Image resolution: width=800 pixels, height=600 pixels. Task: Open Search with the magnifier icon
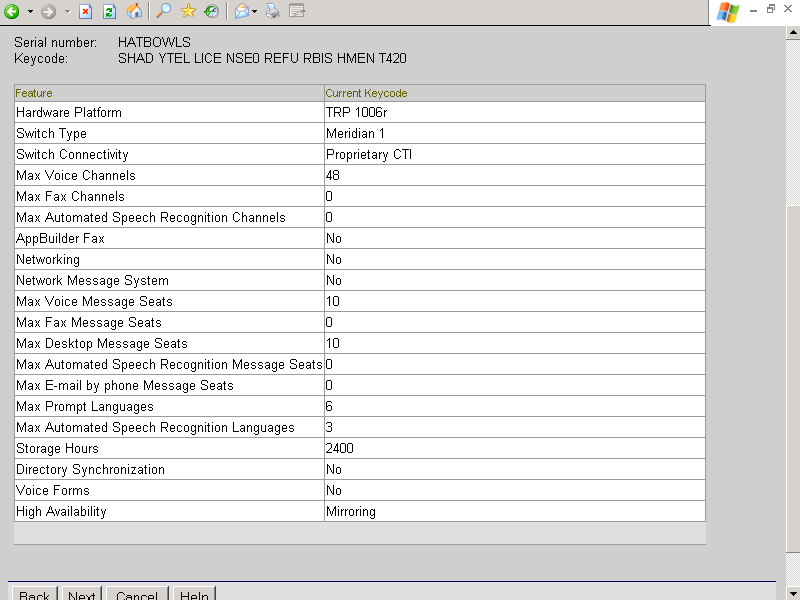[x=164, y=11]
